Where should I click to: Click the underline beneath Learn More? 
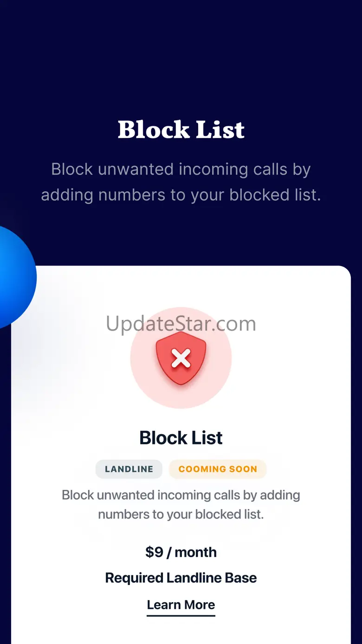coord(181,616)
